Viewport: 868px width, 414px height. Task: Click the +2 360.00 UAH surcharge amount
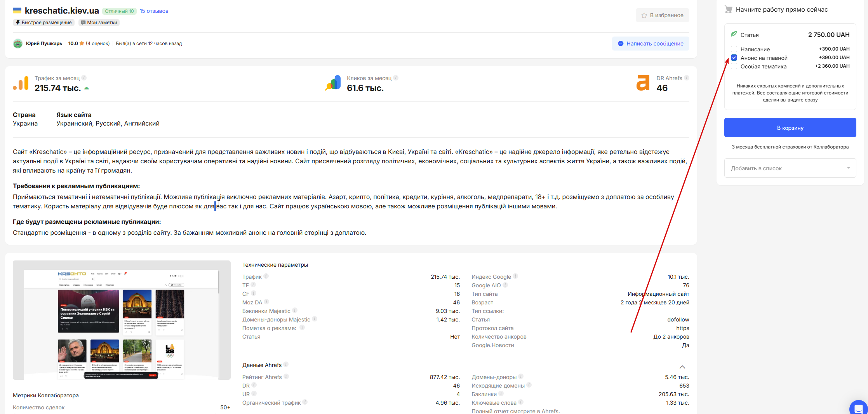coord(832,66)
